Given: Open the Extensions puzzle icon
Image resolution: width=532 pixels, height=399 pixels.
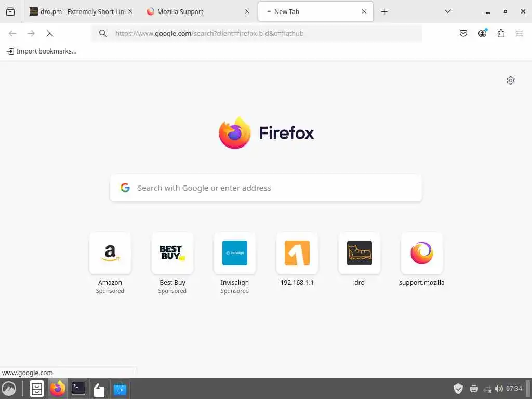Looking at the screenshot, I should coord(501,33).
